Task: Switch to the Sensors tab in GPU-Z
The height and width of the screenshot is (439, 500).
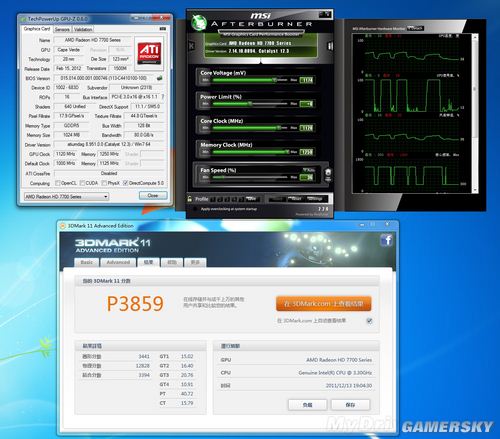Action: 62,29
